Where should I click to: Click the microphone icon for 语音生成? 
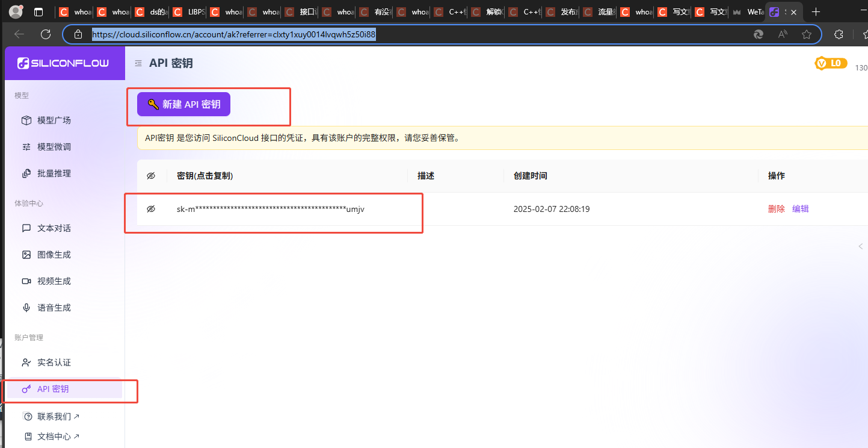tap(26, 308)
